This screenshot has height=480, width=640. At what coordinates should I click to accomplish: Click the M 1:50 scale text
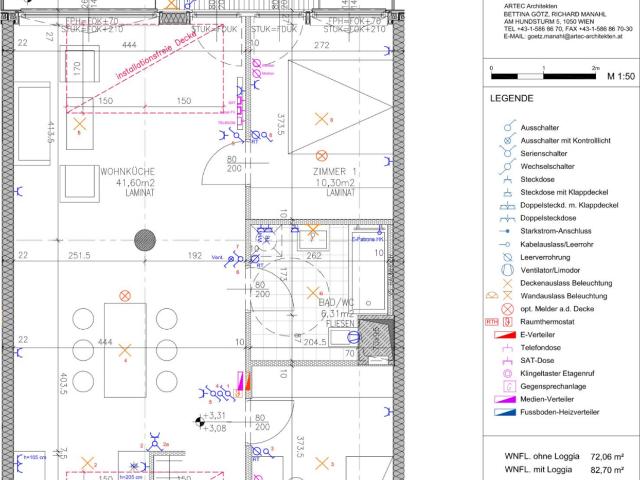pos(621,76)
